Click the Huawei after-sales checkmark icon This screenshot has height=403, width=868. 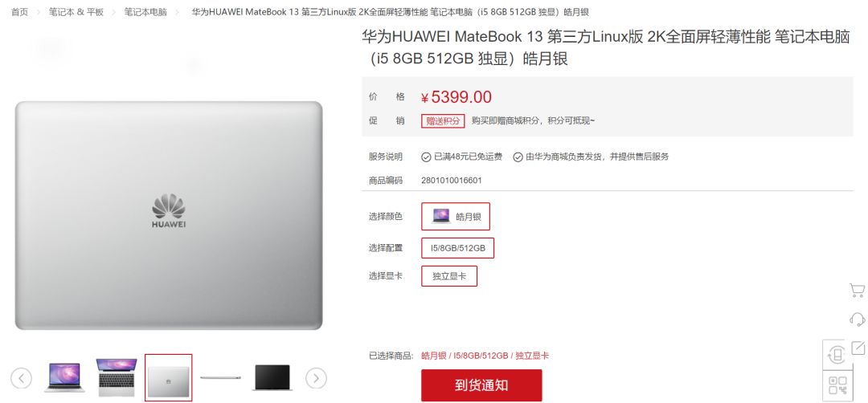click(x=518, y=157)
